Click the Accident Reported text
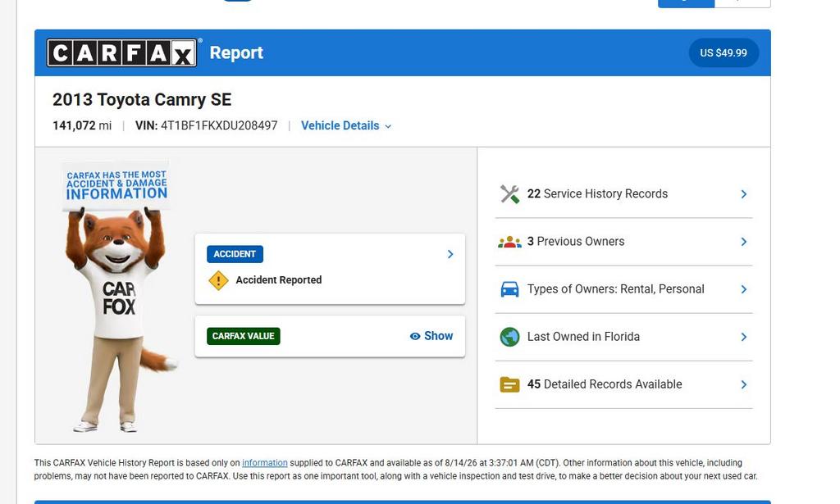 [x=279, y=280]
